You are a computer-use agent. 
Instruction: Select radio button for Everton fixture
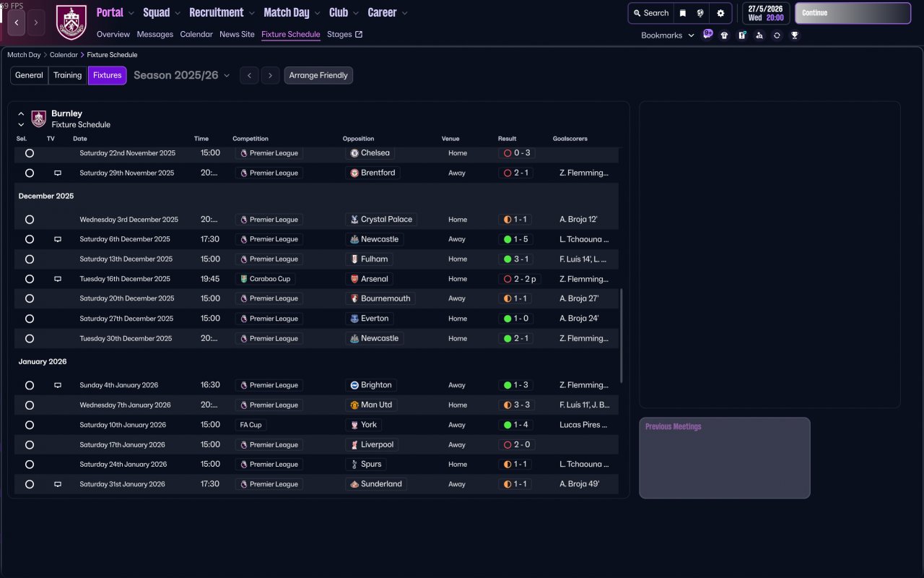30,319
